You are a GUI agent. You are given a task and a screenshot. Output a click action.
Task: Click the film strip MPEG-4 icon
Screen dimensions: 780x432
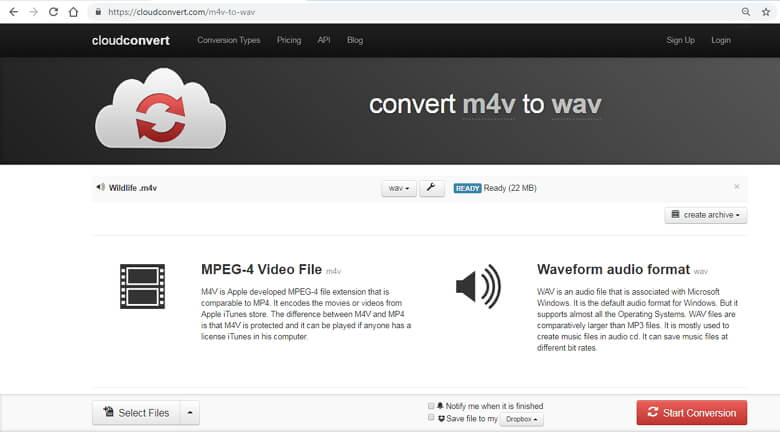[142, 286]
